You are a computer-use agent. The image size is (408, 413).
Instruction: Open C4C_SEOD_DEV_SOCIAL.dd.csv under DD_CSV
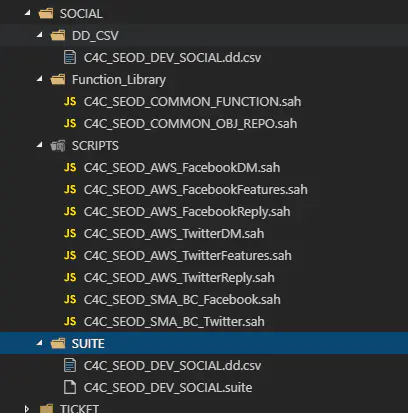coord(172,58)
